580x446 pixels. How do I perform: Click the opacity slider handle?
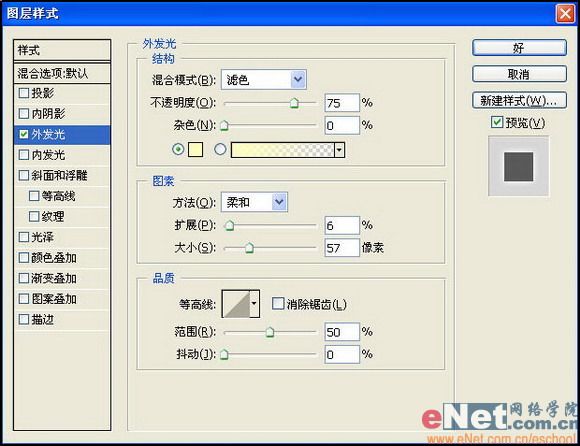(x=294, y=103)
